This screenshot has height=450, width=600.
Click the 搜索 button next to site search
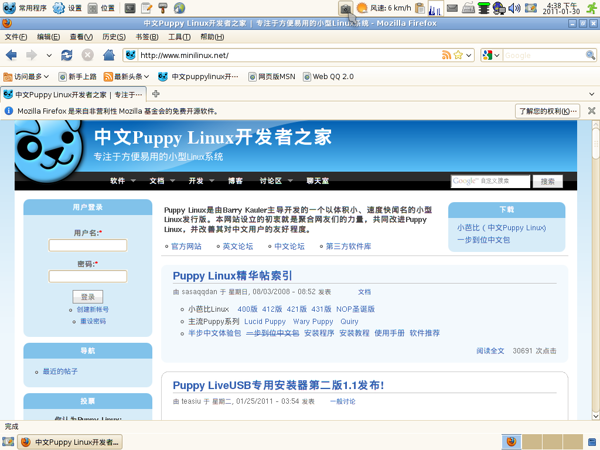coord(548,181)
